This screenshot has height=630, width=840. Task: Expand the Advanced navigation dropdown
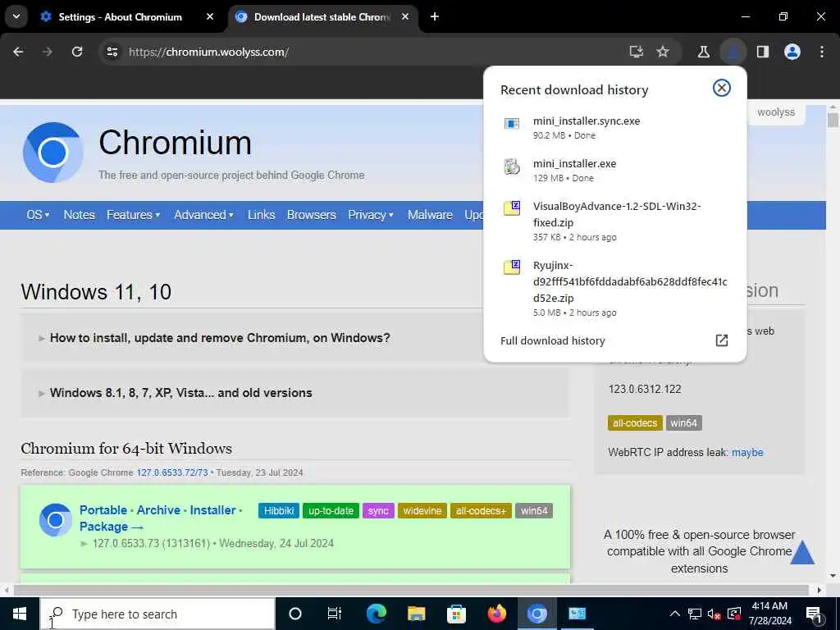click(x=203, y=215)
